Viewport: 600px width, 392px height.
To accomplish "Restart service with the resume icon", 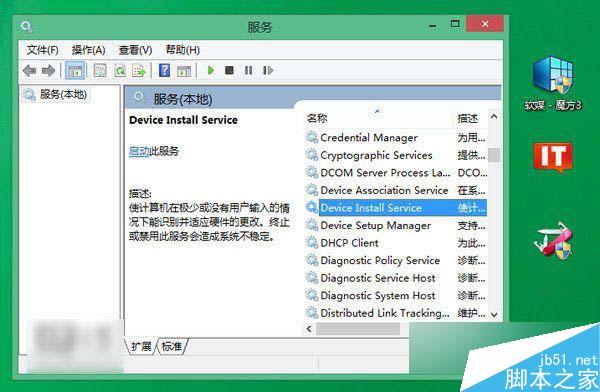I will click(x=268, y=70).
